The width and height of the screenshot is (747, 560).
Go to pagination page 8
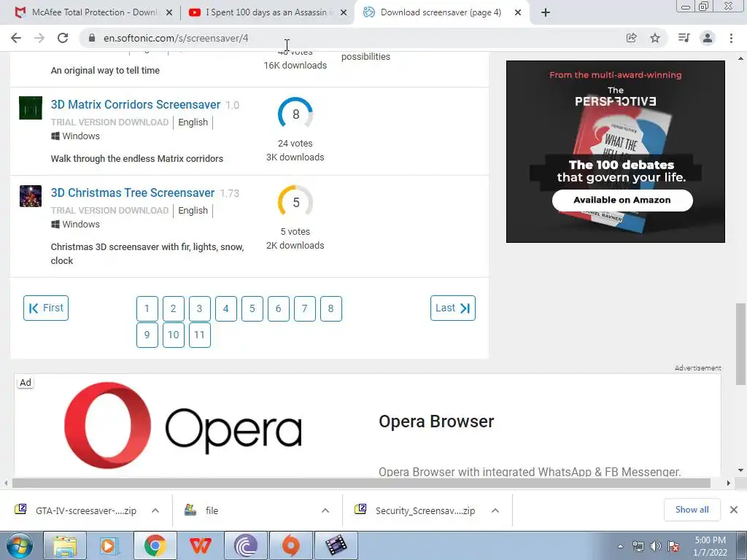coord(330,308)
